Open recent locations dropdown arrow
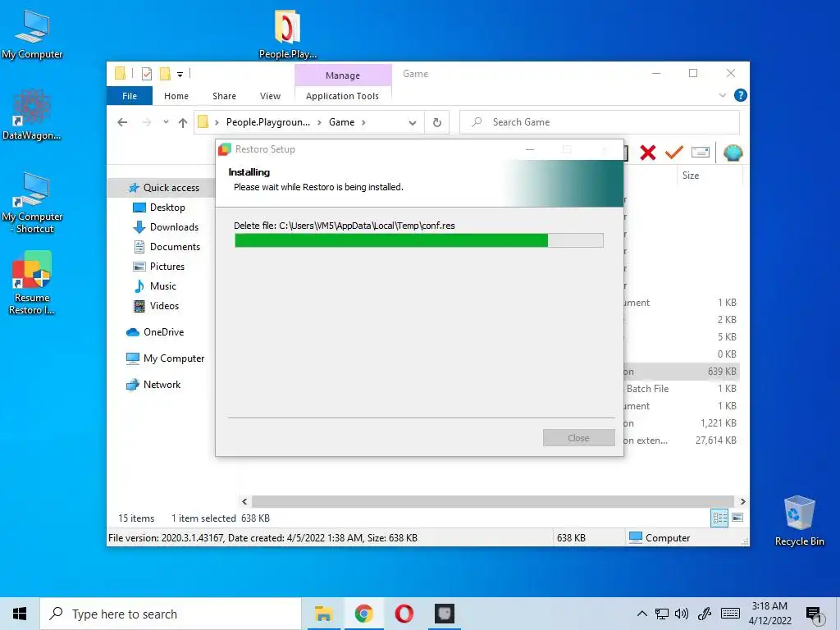 coord(166,122)
